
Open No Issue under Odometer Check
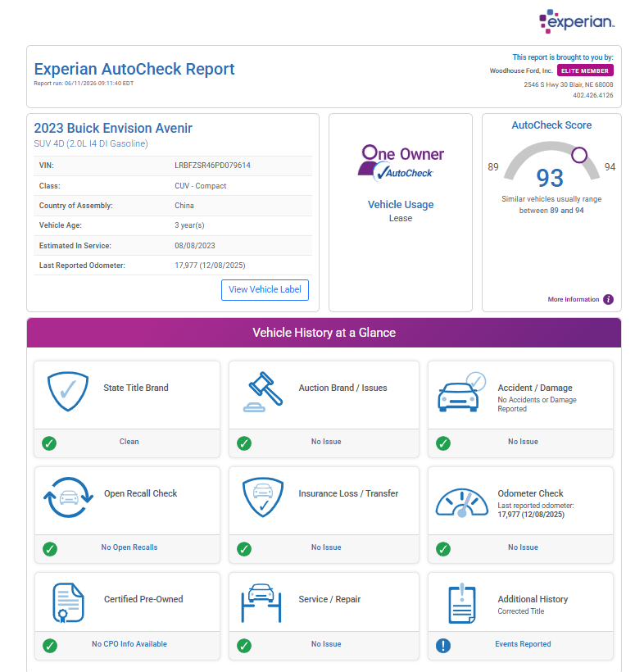click(x=523, y=547)
